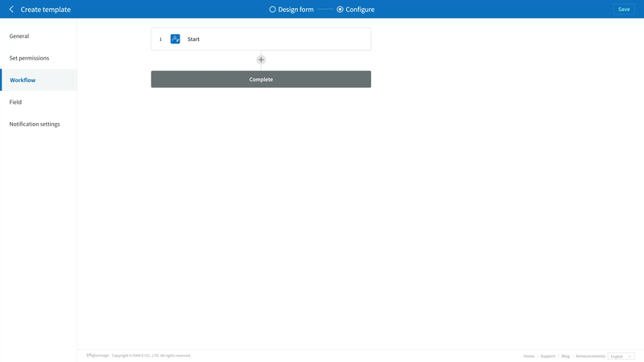Select the Design form step radio

(272, 9)
